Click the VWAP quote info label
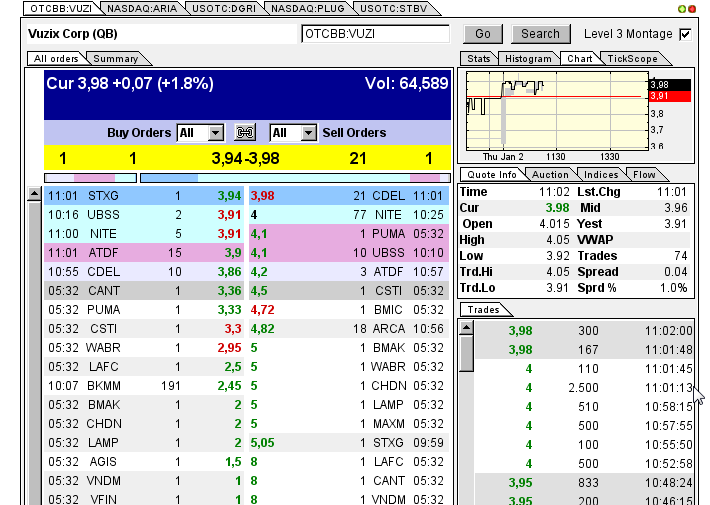The image size is (710, 505). coord(595,240)
